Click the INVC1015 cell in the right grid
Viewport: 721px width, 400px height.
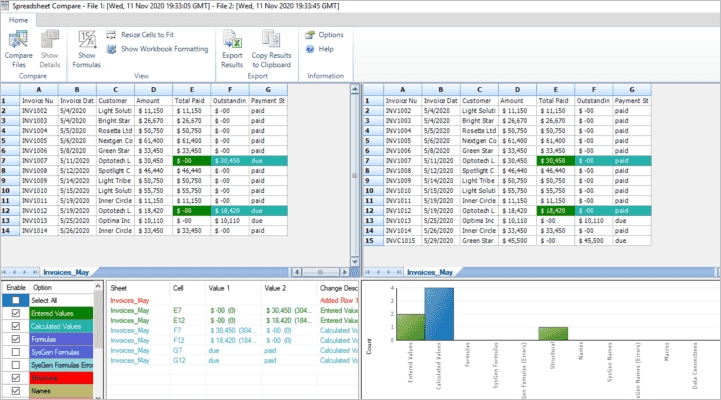point(402,240)
